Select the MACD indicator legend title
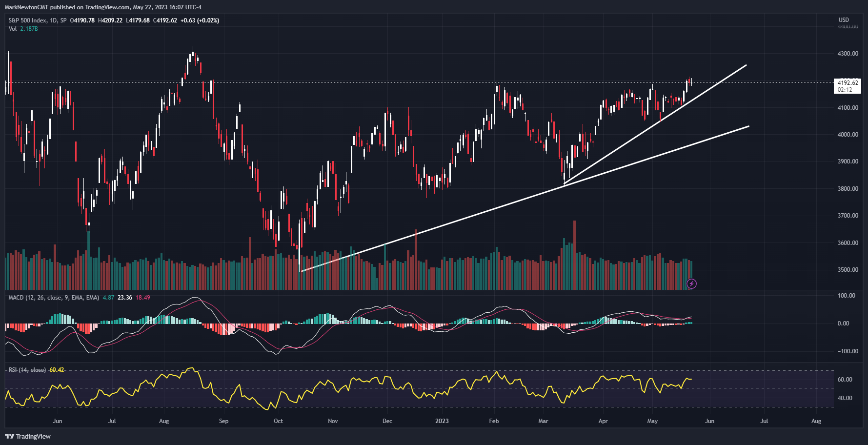 [54, 298]
